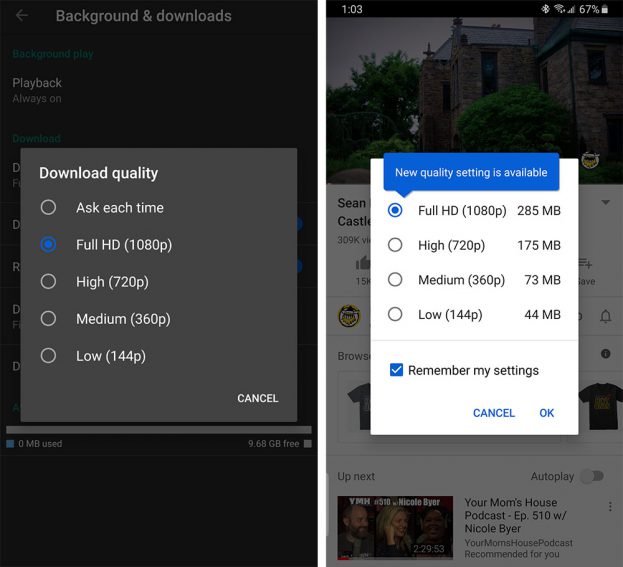
Task: Select Low (144p) 44 MB option
Action: click(x=395, y=315)
